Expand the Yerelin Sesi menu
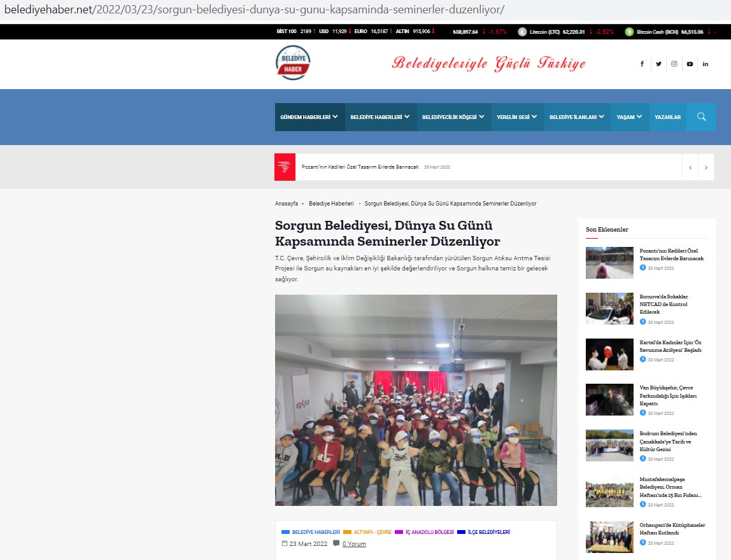Screen dimensions: 731x560 pyautogui.click(x=518, y=117)
